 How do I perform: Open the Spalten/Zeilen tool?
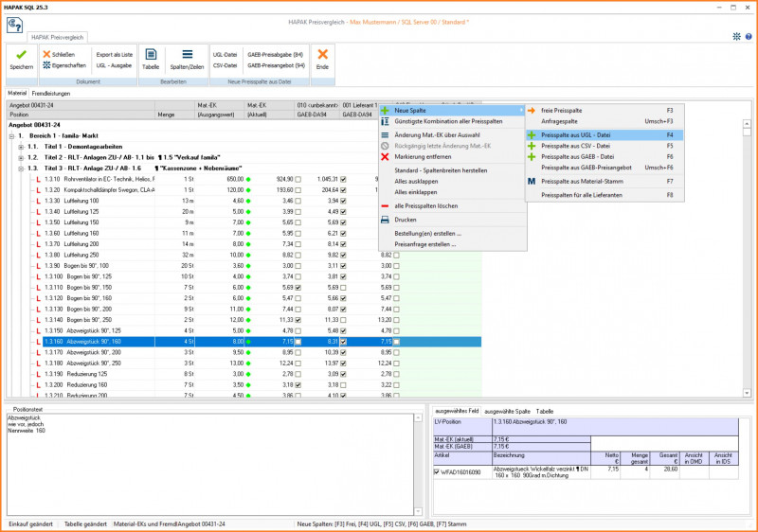pyautogui.click(x=187, y=56)
